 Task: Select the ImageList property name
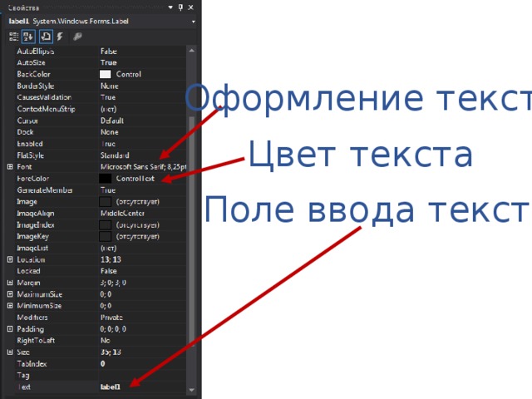pos(32,248)
